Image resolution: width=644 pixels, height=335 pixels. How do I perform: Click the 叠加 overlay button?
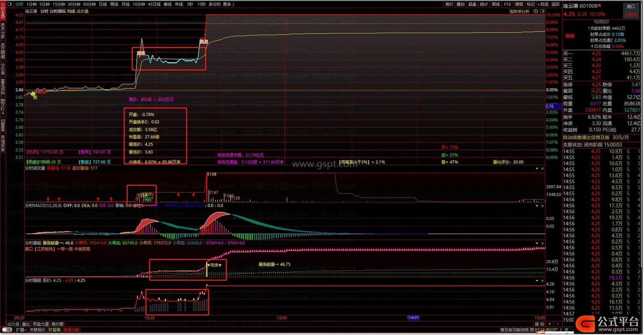461,4
